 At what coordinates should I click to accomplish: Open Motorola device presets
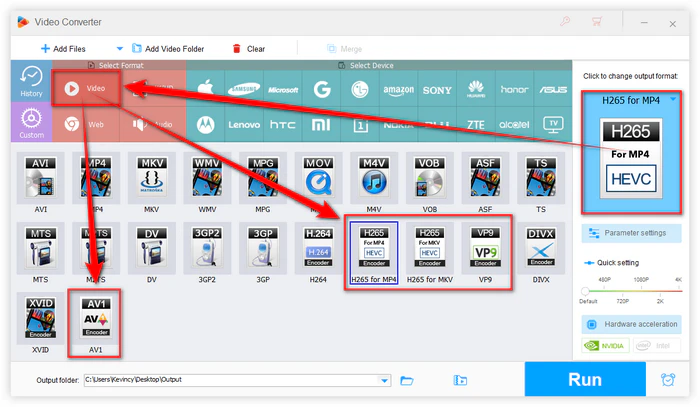point(205,125)
